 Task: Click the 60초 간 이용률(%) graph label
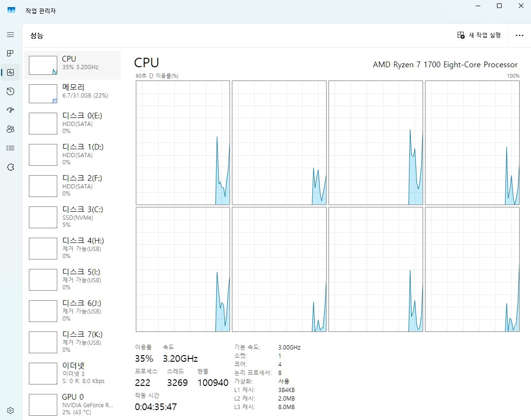157,76
